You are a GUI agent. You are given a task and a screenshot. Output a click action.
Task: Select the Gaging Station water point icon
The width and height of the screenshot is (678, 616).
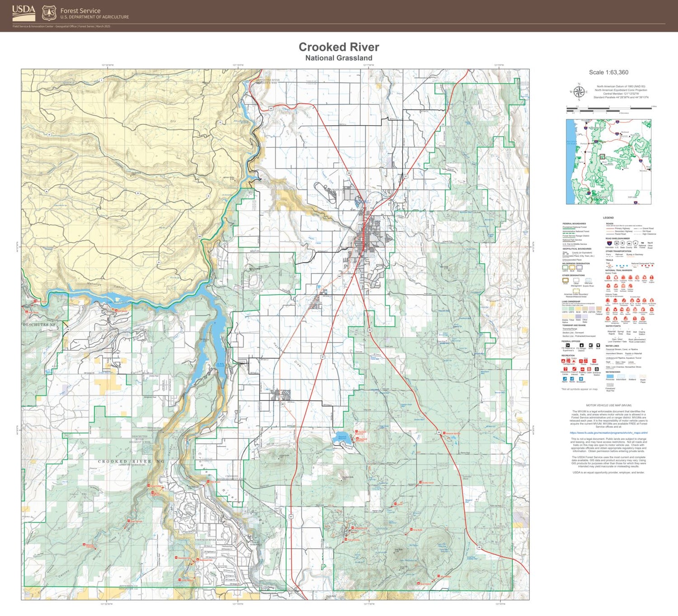(642, 329)
